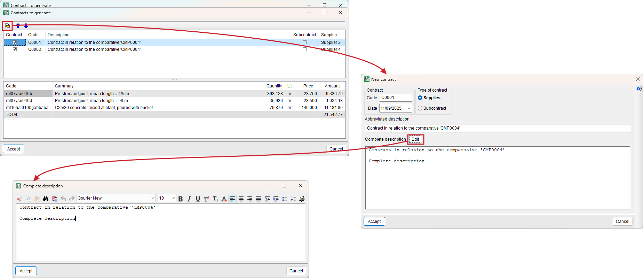The width and height of the screenshot is (644, 279).
Task: Click the print icon in Complete description
Action: (302, 199)
